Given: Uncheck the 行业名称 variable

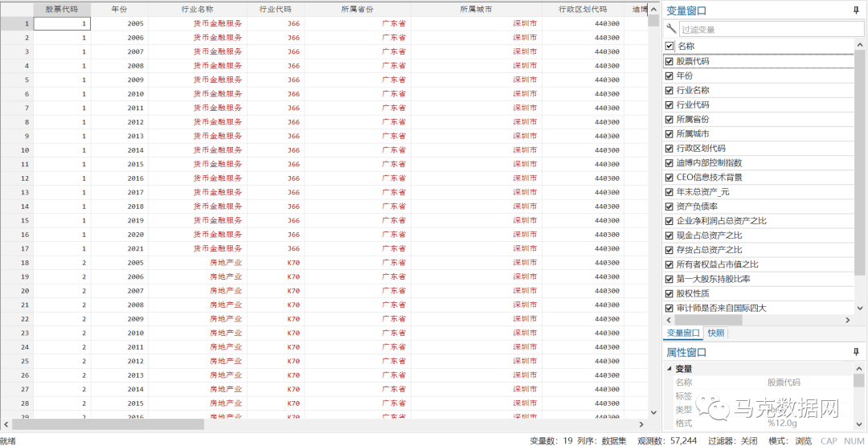Looking at the screenshot, I should (x=669, y=90).
